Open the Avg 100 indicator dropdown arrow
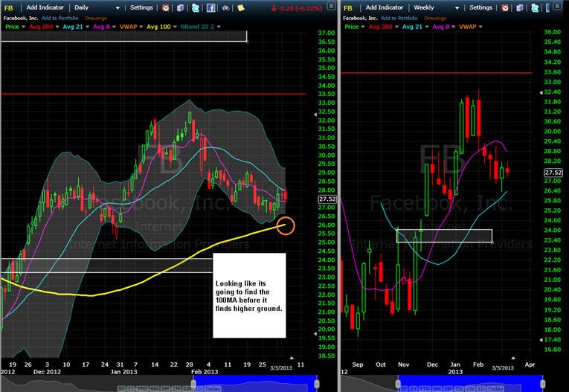The width and height of the screenshot is (569, 392). click(x=175, y=27)
